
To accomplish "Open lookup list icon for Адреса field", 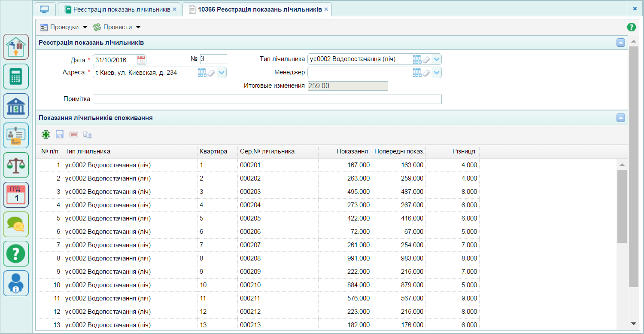I will (202, 73).
